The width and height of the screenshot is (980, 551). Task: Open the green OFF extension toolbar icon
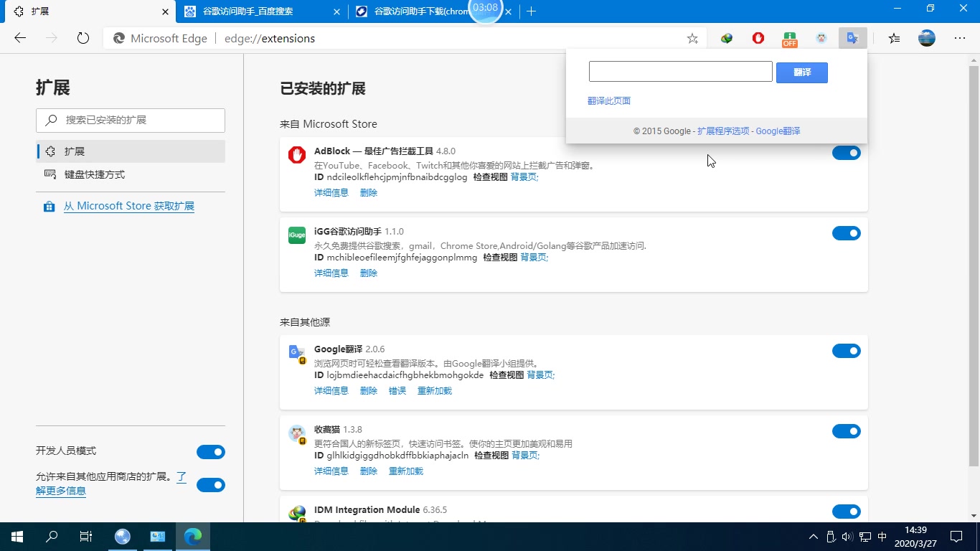pyautogui.click(x=790, y=39)
